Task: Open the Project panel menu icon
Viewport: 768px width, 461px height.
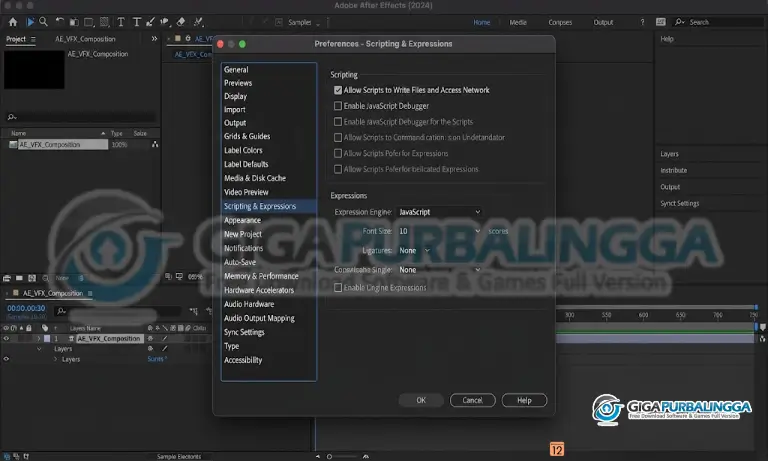Action: point(33,39)
